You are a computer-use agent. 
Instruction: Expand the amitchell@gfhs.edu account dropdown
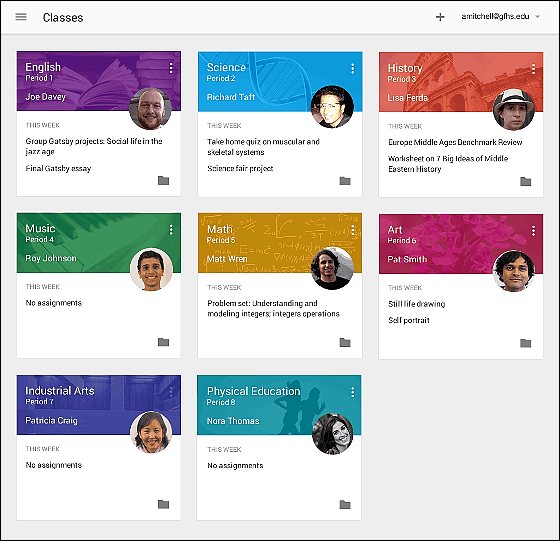[x=537, y=16]
